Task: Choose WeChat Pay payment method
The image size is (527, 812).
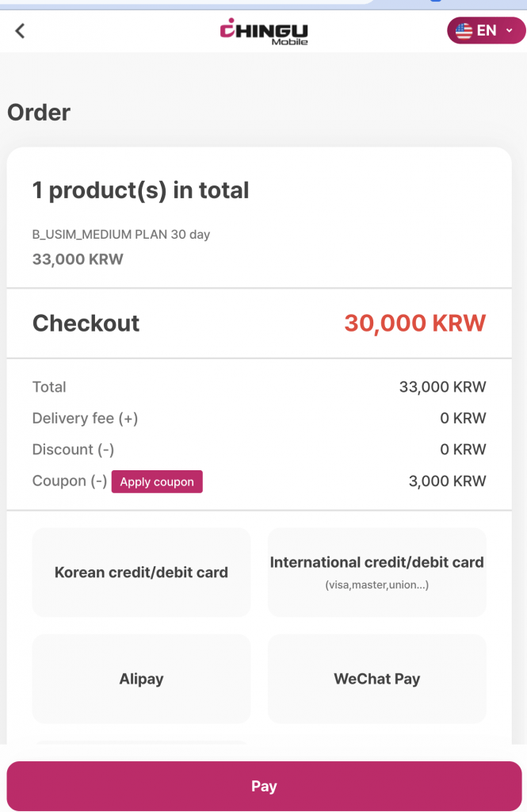Action: click(x=376, y=679)
